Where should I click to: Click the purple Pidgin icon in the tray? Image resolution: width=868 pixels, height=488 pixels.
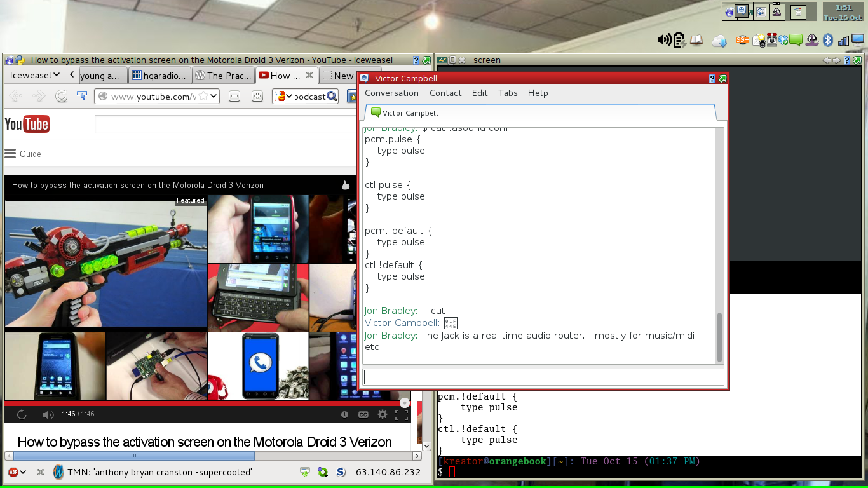tap(811, 41)
